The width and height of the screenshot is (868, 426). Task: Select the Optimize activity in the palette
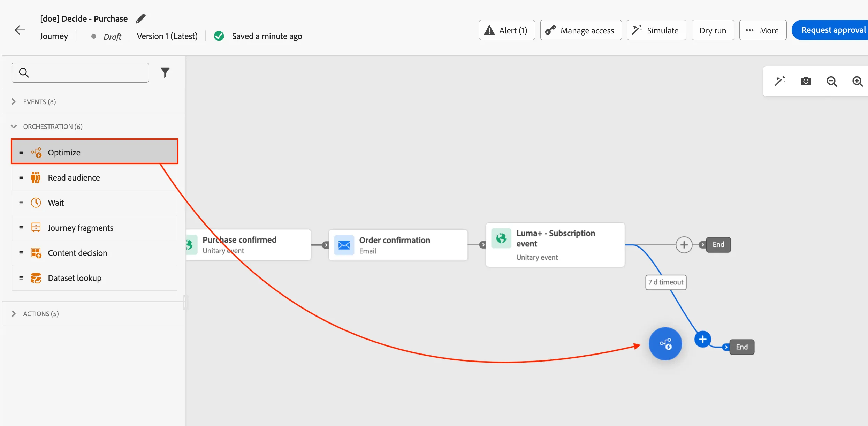[x=94, y=152]
